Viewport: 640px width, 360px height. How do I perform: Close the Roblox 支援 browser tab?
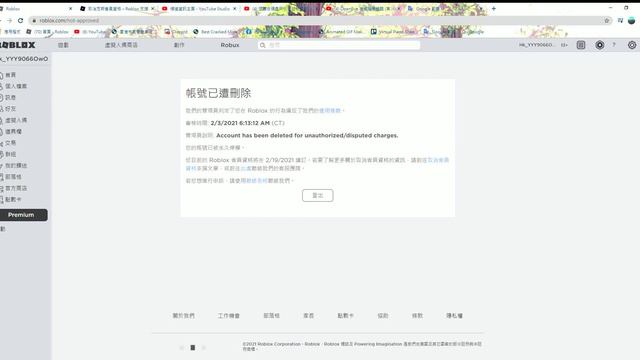point(153,9)
